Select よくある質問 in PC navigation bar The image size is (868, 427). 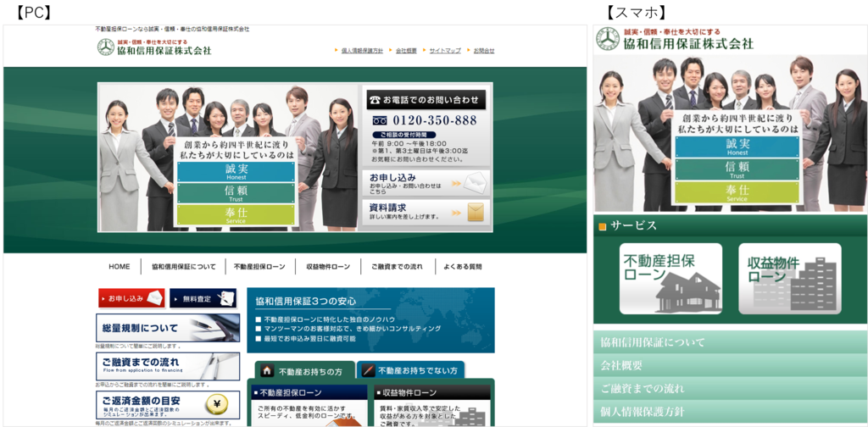tap(463, 267)
